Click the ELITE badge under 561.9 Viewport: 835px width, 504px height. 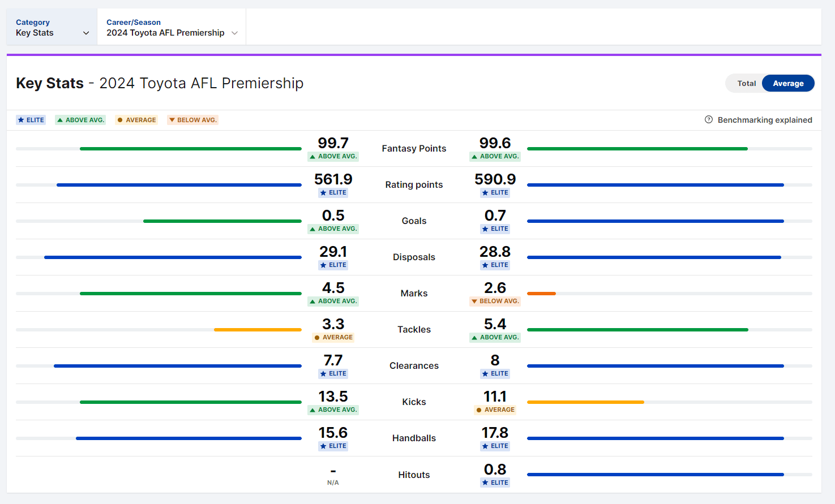333,192
